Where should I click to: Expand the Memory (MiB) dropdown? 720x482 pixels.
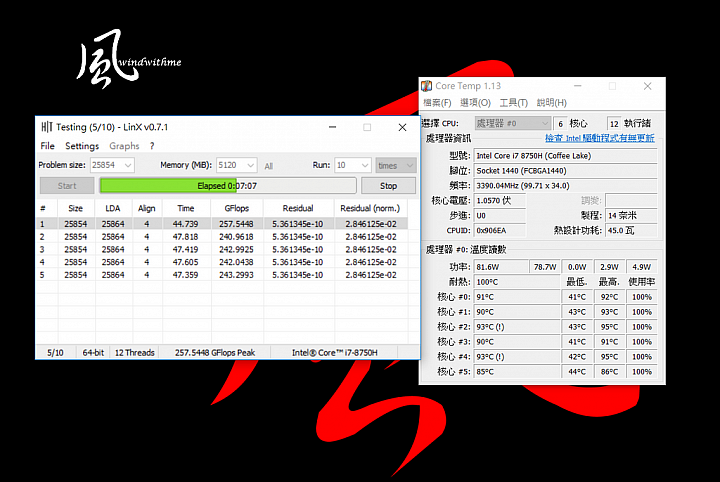click(x=251, y=165)
